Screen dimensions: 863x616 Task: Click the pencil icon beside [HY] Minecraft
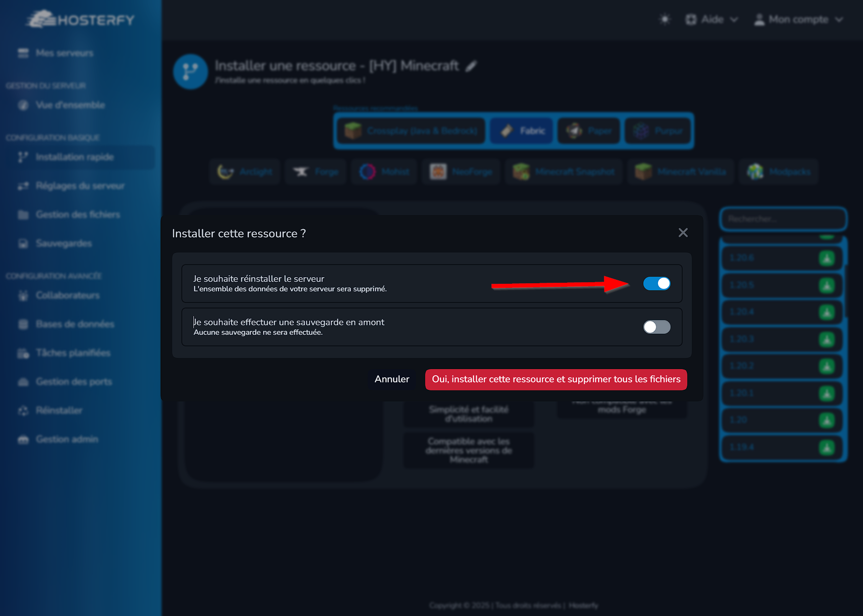471,66
